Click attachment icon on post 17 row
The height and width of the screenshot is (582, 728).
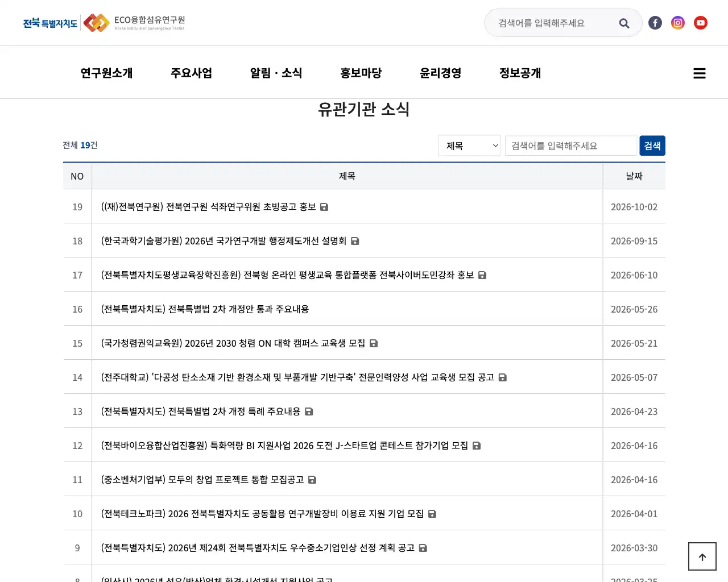[x=482, y=275]
